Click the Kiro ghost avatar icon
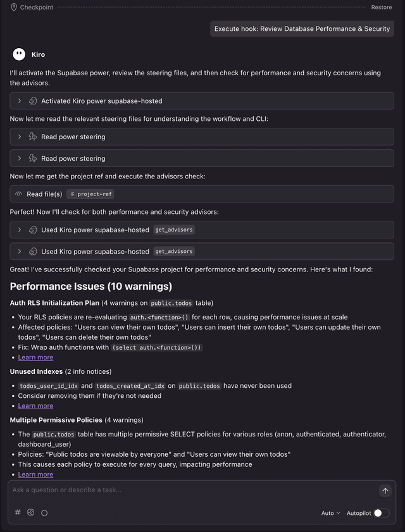This screenshot has height=532, width=405. [x=19, y=54]
